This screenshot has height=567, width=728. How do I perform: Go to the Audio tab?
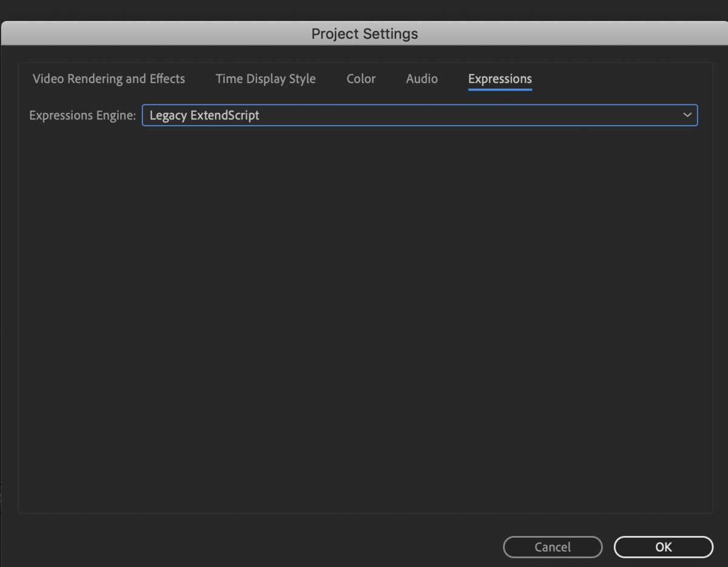[x=422, y=79]
